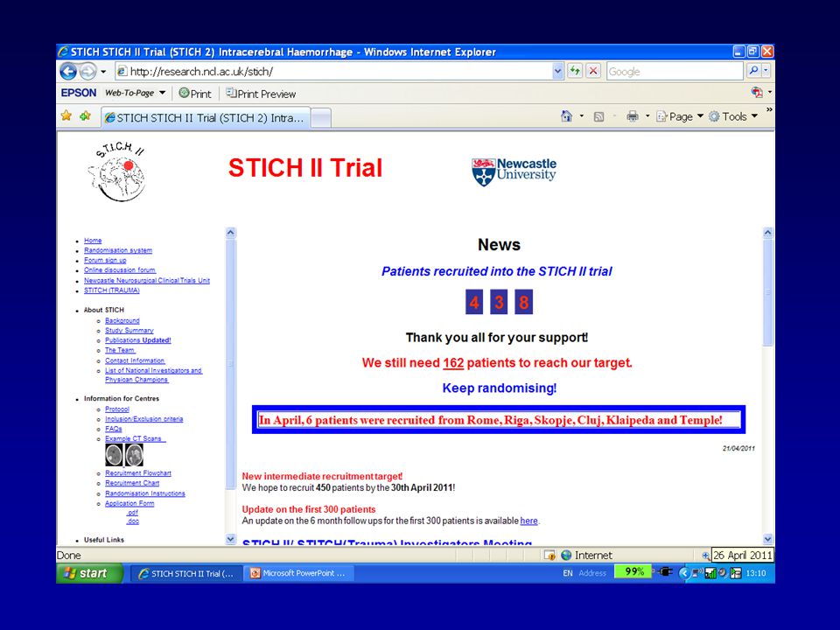Click the browser Back arrow button
840x630 pixels.
(x=68, y=71)
